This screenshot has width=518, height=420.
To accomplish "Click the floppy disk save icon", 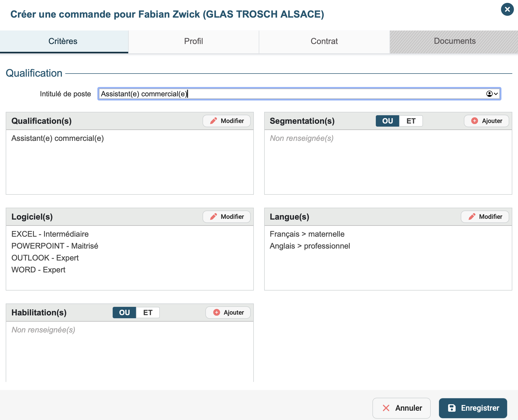I will pos(452,408).
